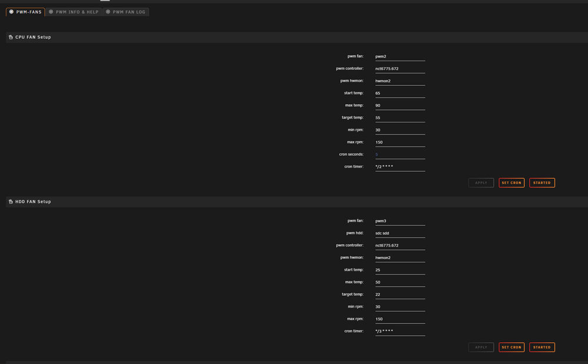Image resolution: width=588 pixels, height=364 pixels.
Task: Click CPU cron timer field with */2
Action: pos(400,167)
